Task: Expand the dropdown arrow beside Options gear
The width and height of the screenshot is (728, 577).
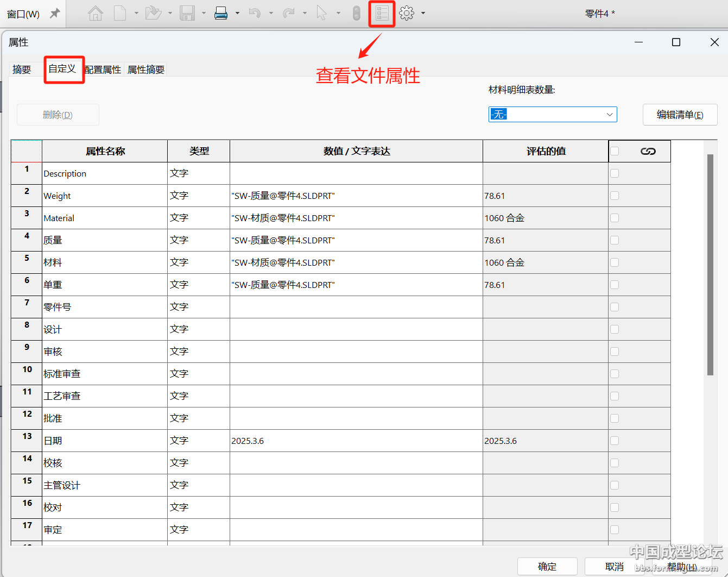Action: click(x=423, y=13)
